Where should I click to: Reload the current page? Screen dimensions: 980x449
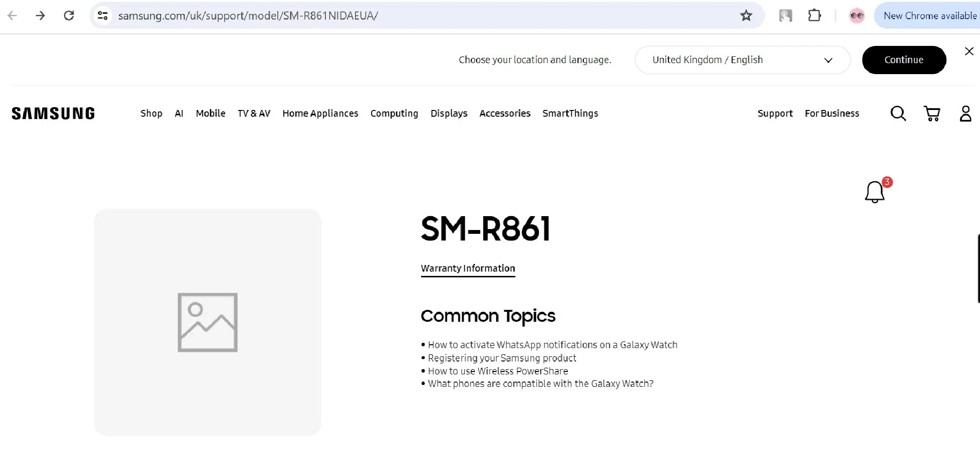69,15
